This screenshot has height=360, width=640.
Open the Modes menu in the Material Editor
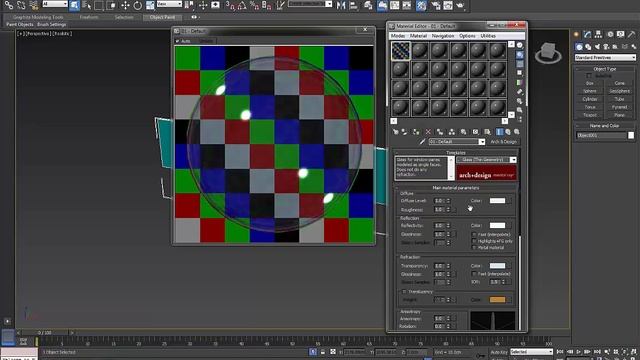point(398,36)
